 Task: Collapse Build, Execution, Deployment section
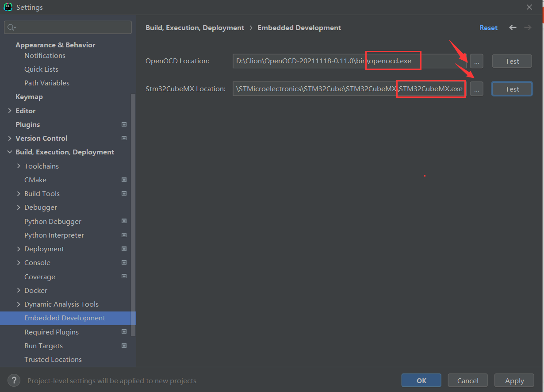click(x=10, y=152)
